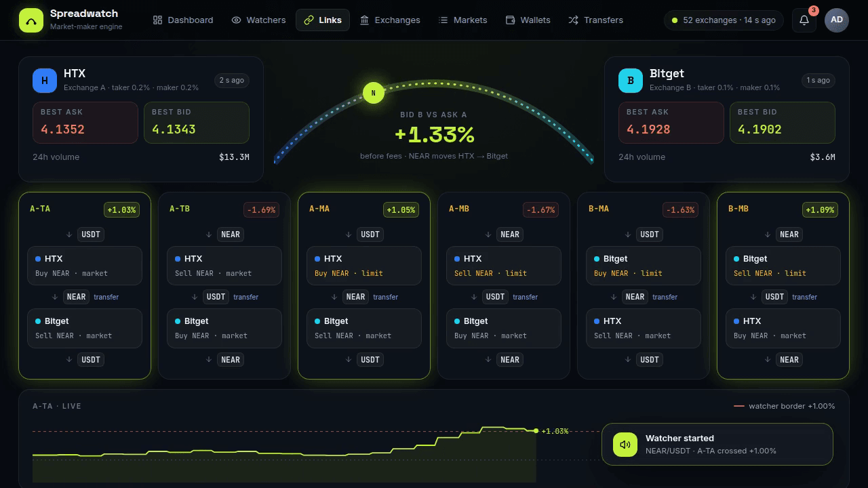Click the "A-TA · LIVE" chart title
Screen dimensions: 868x488
click(x=57, y=406)
